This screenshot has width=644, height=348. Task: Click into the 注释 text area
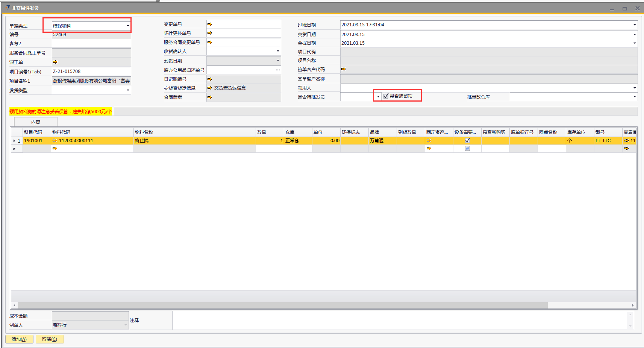(x=399, y=320)
